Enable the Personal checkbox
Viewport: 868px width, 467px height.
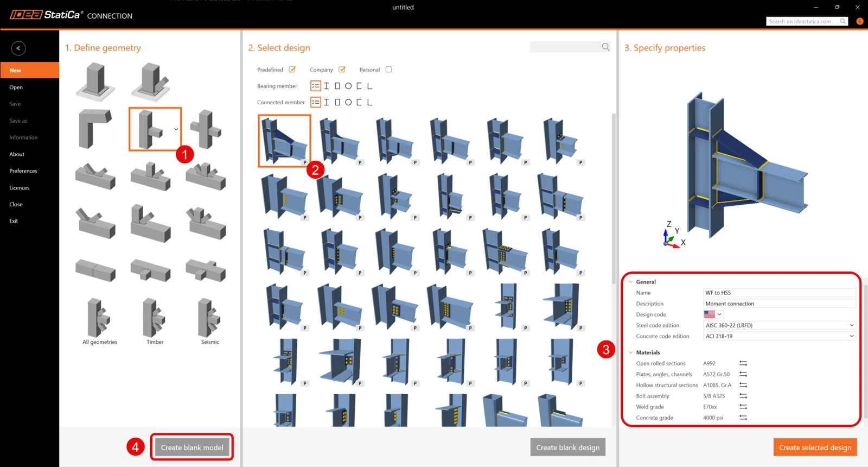(x=388, y=70)
